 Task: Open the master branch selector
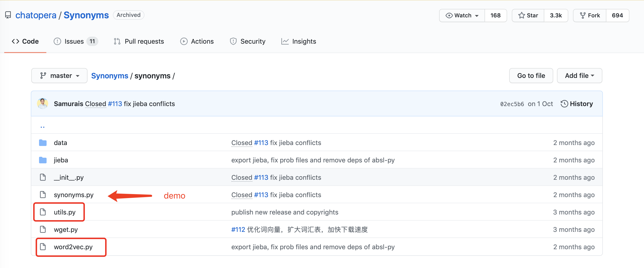tap(59, 75)
